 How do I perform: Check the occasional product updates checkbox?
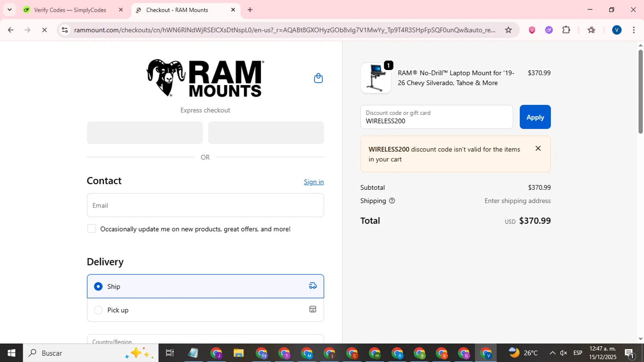tap(91, 229)
